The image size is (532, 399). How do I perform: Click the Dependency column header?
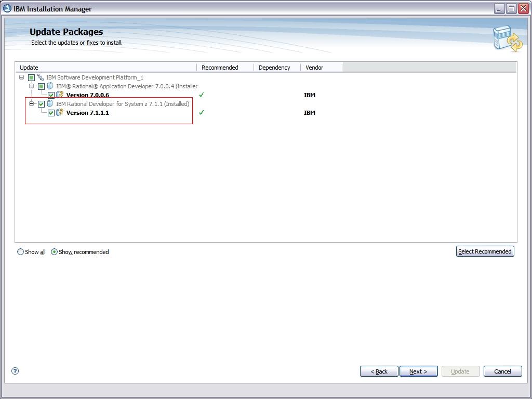pos(277,68)
